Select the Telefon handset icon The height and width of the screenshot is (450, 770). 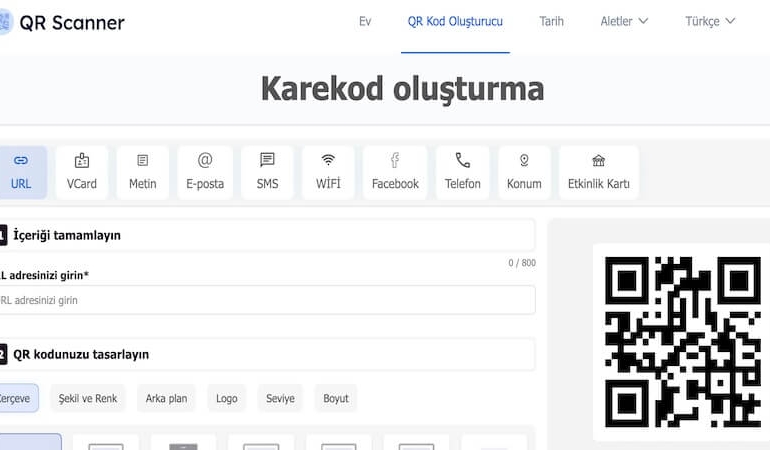click(x=463, y=160)
